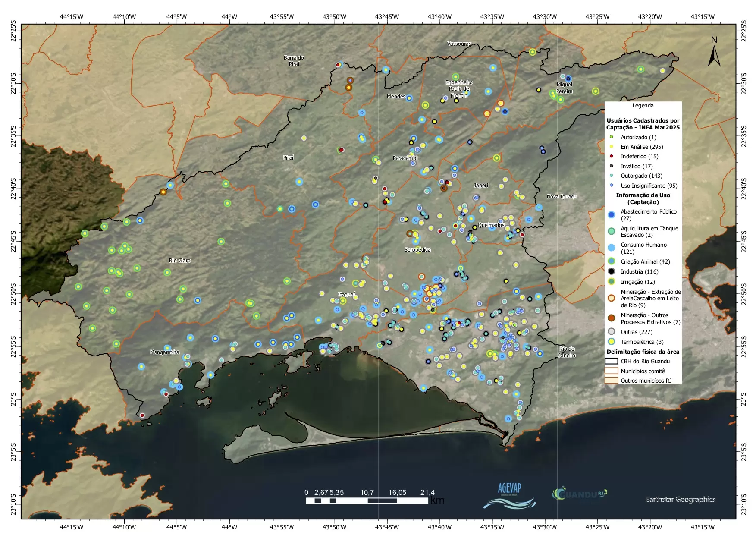
Task: Click the Legenda title in legend box
Action: [x=643, y=106]
